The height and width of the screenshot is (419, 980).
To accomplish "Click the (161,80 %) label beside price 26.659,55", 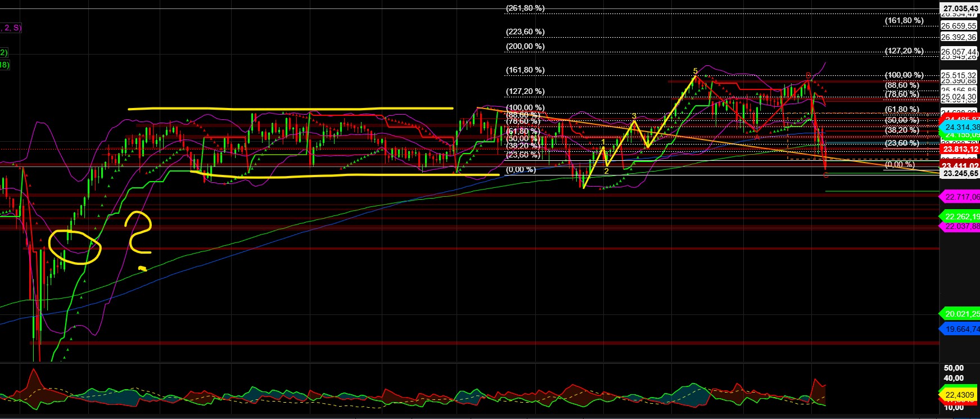I will 904,21.
